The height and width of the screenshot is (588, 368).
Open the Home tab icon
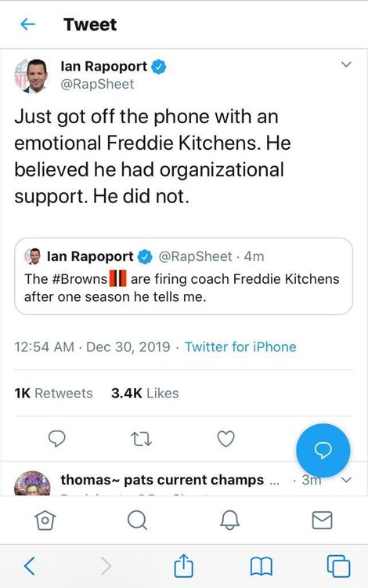click(x=45, y=520)
